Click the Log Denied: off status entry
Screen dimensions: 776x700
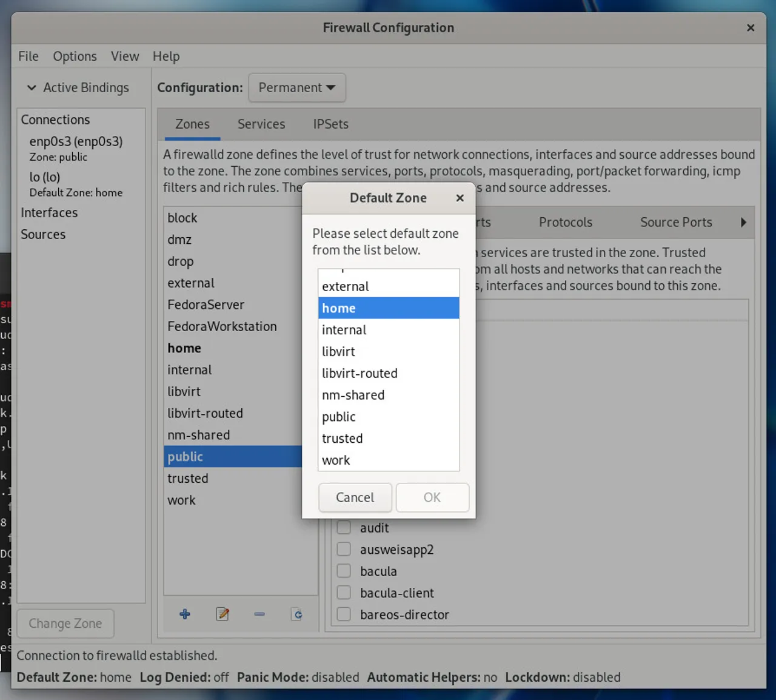click(184, 678)
